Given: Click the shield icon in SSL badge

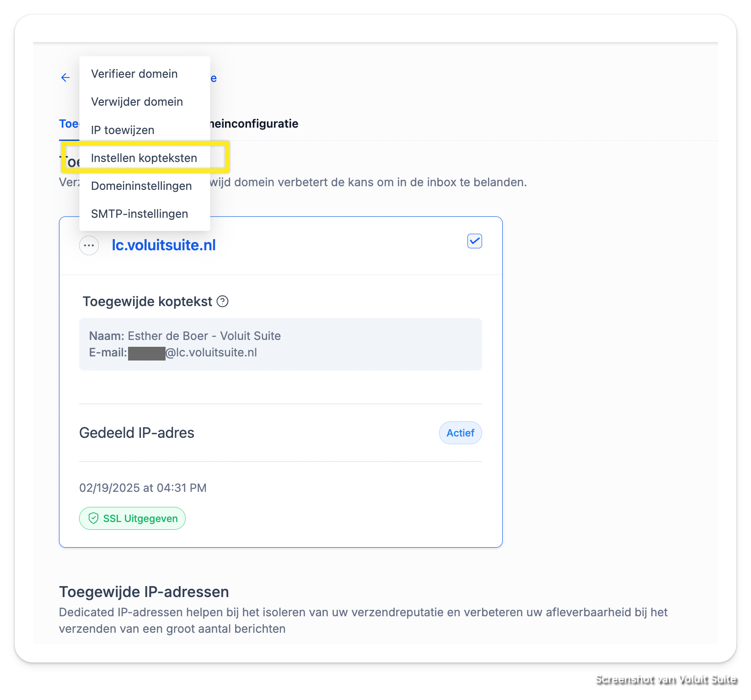Looking at the screenshot, I should pyautogui.click(x=93, y=518).
